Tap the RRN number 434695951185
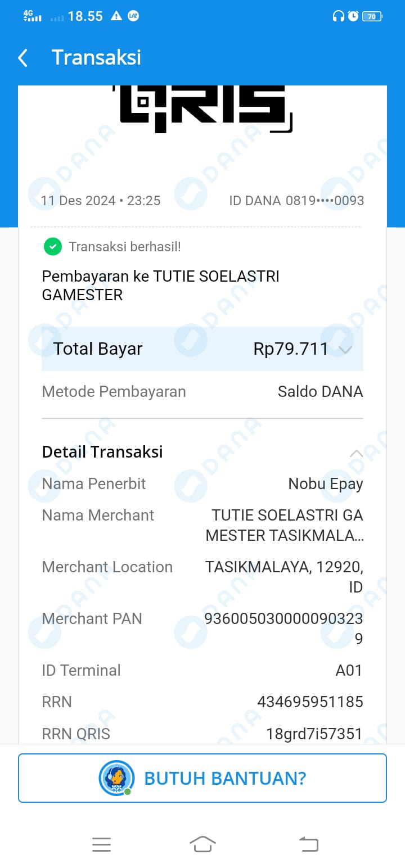 pos(310,702)
